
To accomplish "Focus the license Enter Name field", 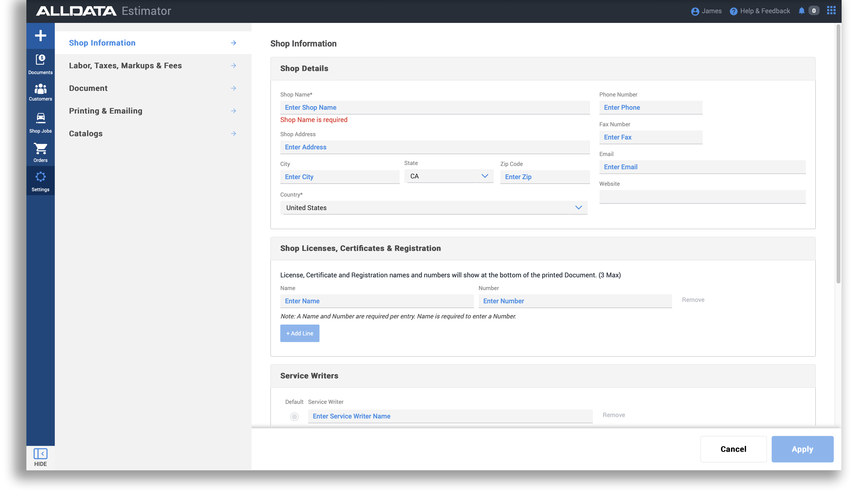I will pos(377,301).
